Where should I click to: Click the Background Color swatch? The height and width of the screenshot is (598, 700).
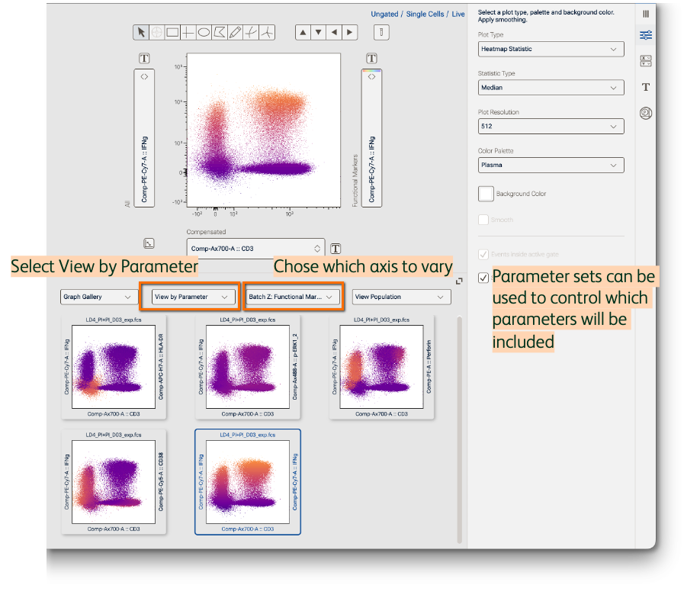tap(486, 194)
